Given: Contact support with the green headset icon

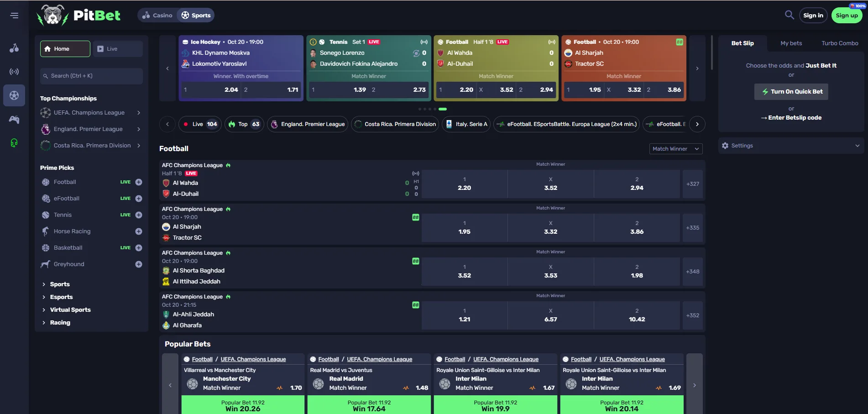Looking at the screenshot, I should click(14, 143).
